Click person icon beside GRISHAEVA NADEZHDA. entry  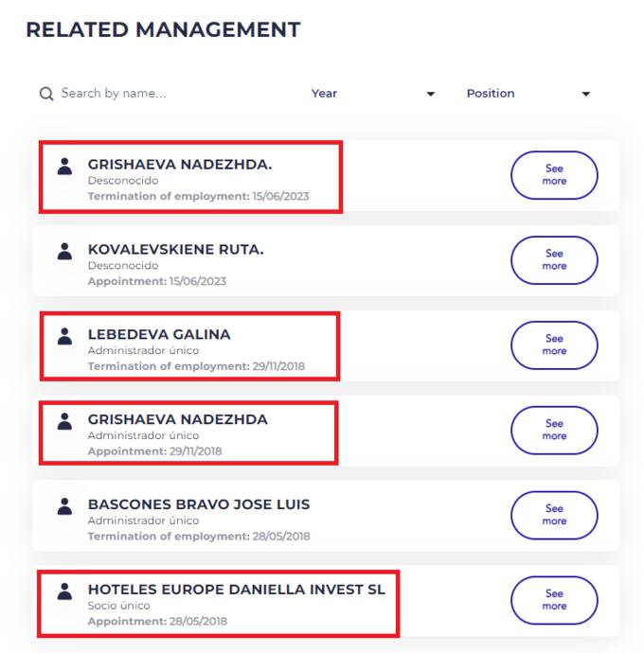[x=64, y=167]
